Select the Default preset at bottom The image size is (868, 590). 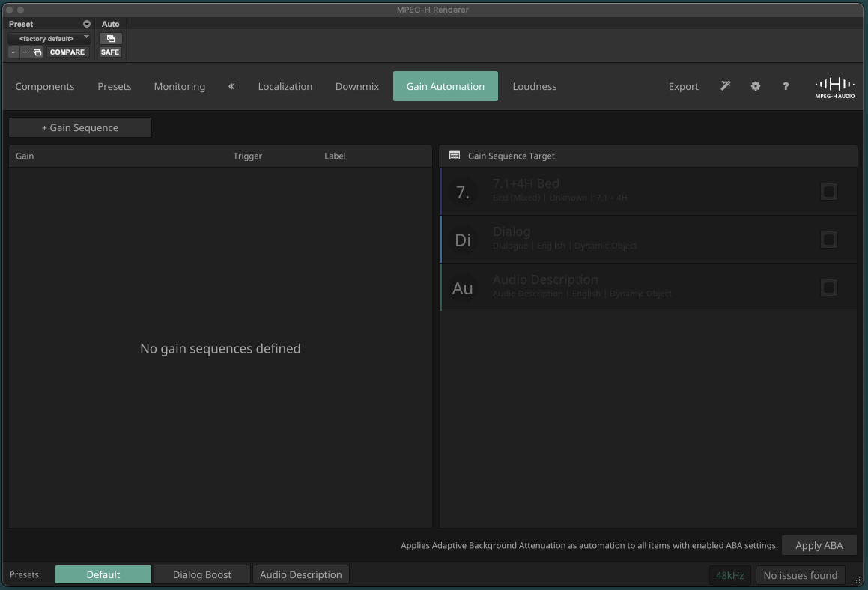(x=103, y=574)
